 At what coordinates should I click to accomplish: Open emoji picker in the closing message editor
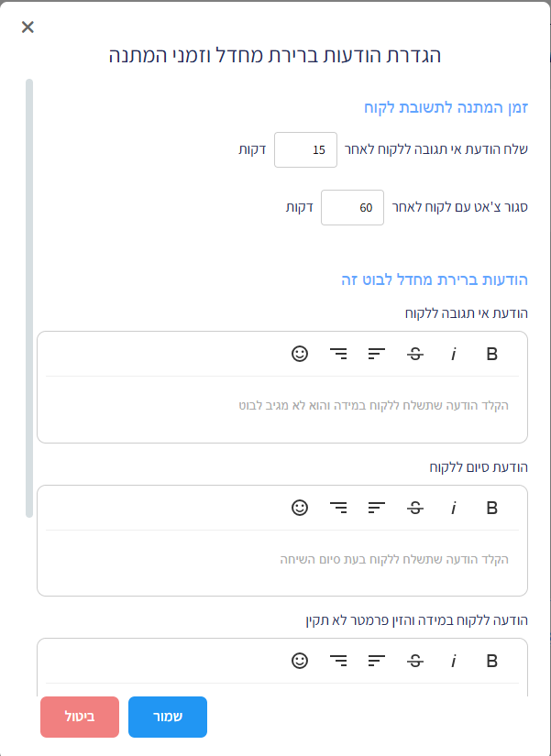point(300,508)
